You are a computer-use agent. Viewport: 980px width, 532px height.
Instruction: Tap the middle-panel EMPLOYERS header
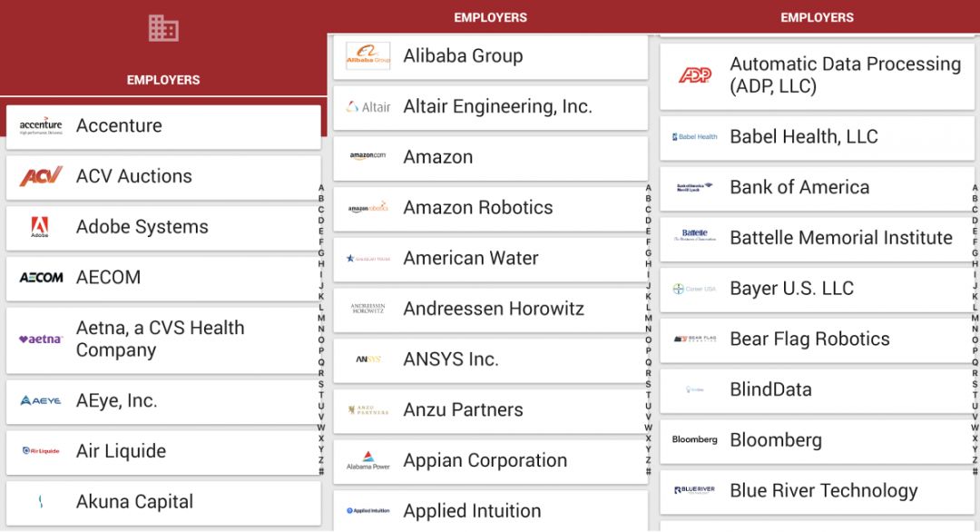(x=490, y=17)
